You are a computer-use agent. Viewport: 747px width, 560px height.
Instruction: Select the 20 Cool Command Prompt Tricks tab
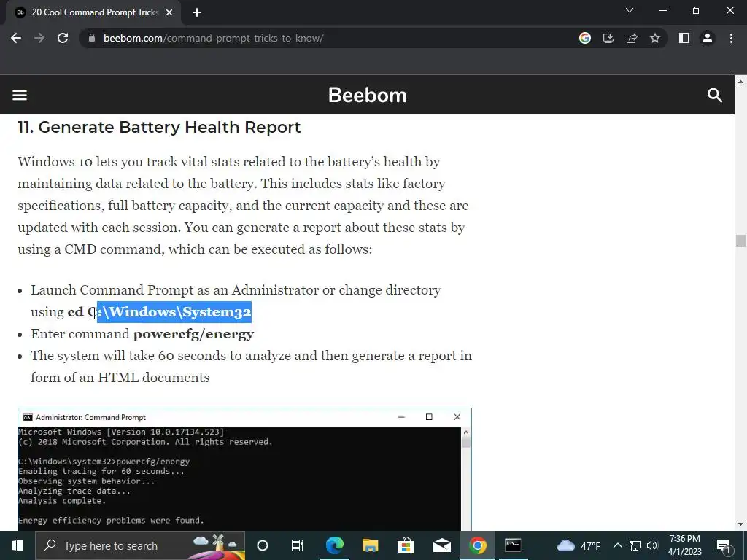95,13
